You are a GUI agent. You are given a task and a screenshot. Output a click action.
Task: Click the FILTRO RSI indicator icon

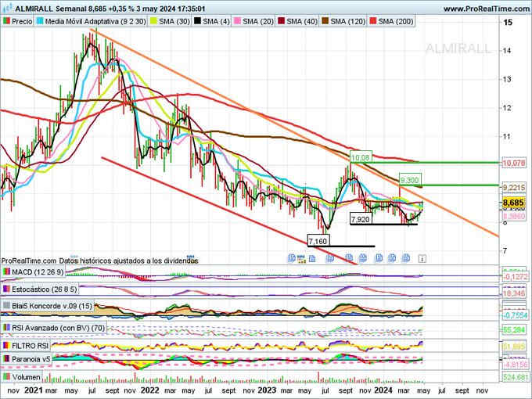pos(6,346)
